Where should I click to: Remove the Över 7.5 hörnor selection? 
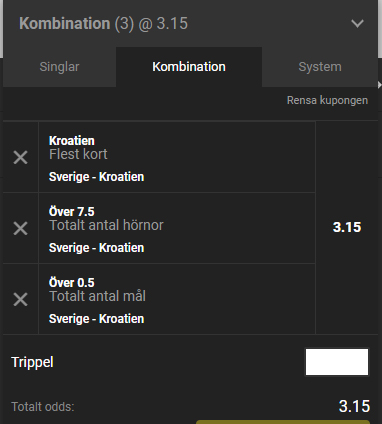(20, 228)
